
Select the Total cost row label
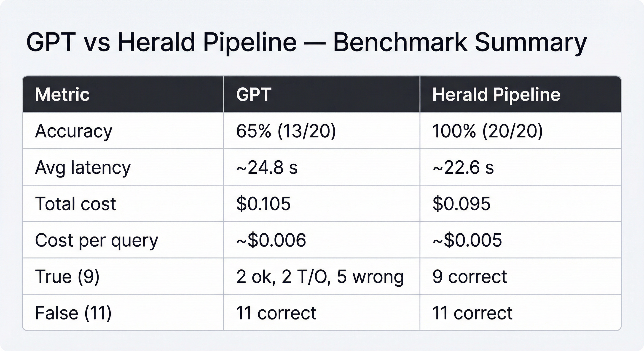tap(75, 204)
